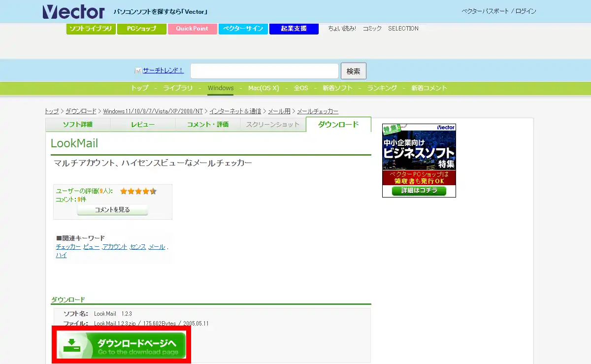The image size is (591, 364).
Task: Select Windows in the green menu bar
Action: (x=221, y=88)
